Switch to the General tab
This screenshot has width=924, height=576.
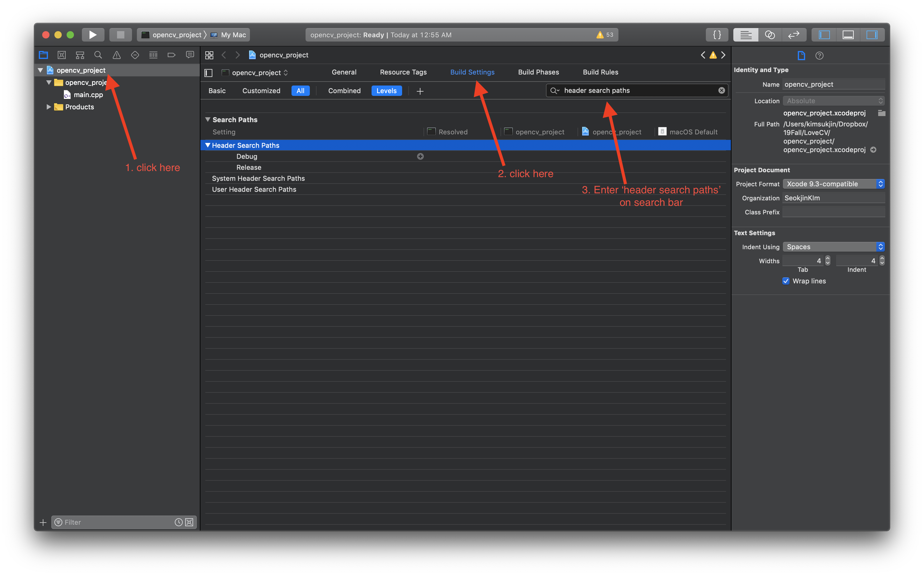coord(344,72)
